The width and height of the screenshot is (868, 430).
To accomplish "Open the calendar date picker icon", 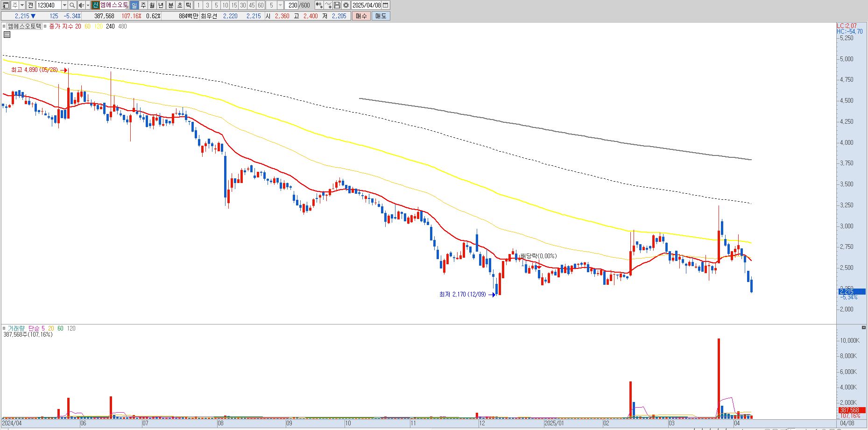I will (386, 5).
